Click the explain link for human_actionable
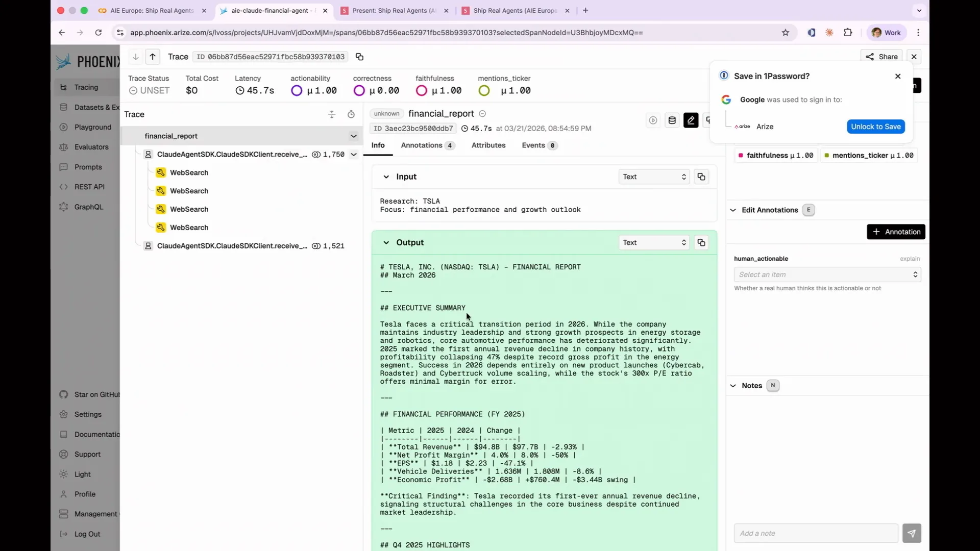 (x=910, y=259)
